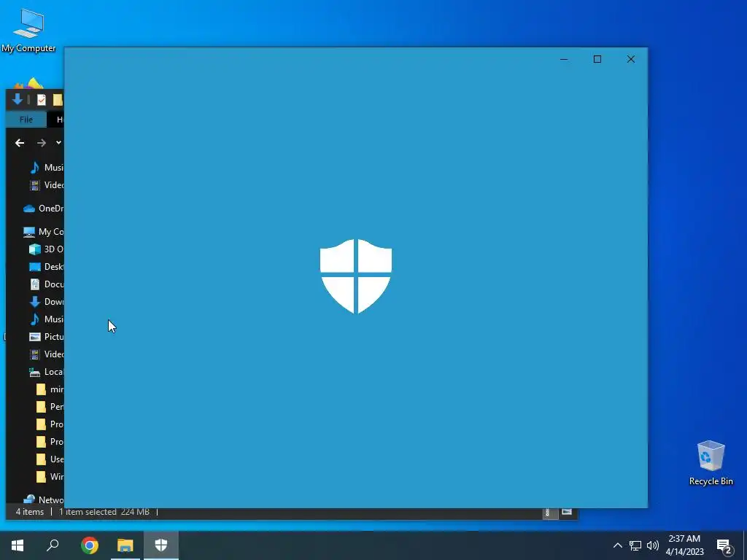The width and height of the screenshot is (747, 560).
Task: Open 3D Objects in Explorer sidebar
Action: [46, 249]
